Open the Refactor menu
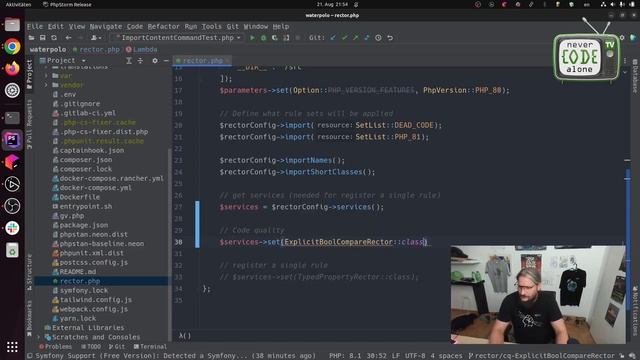 click(x=163, y=27)
